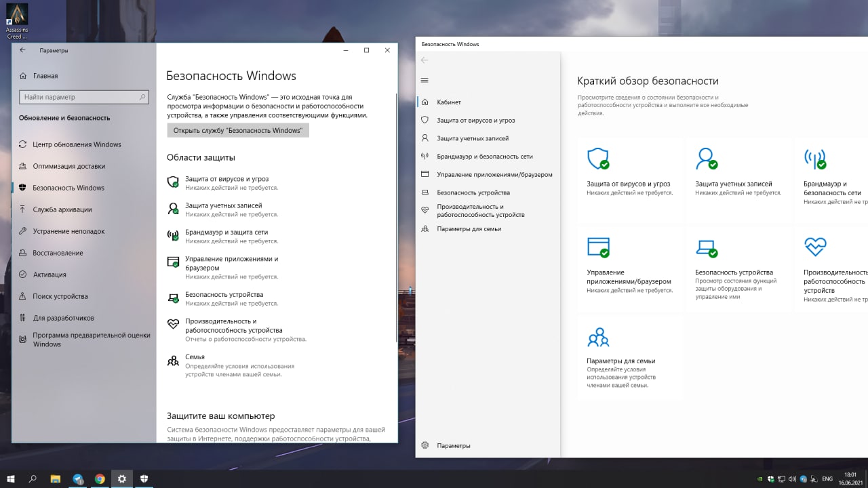Open Защита от вирусов и угроз in Параметры window

click(224, 183)
